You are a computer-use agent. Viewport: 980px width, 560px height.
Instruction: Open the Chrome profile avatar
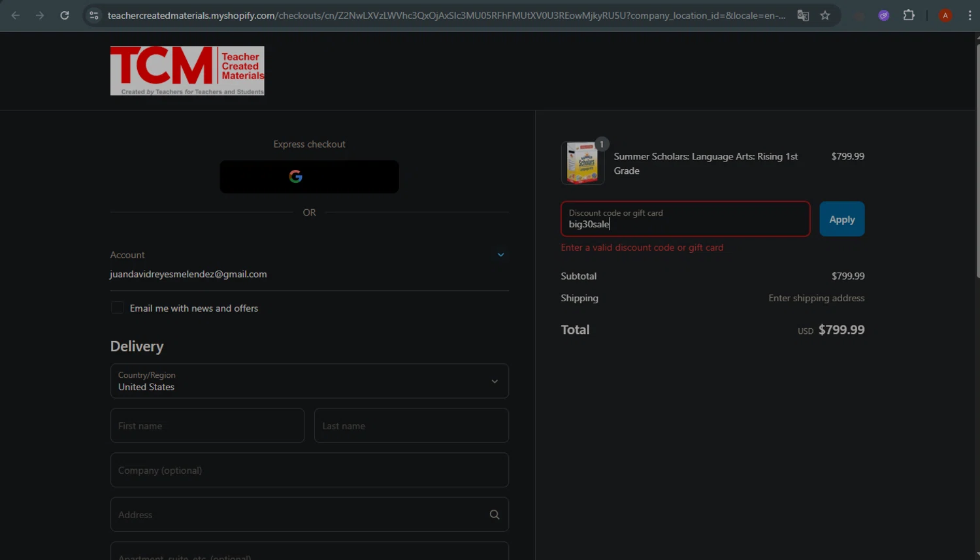945,15
